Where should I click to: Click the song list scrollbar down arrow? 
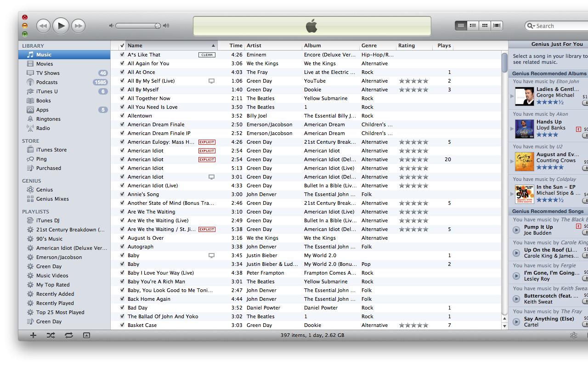[504, 326]
